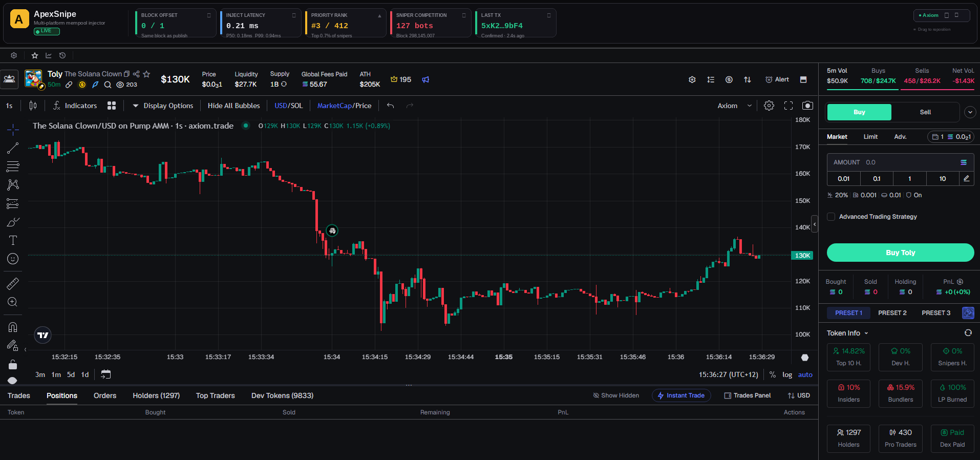The image size is (980, 460).
Task: Change the candlestick chart type
Action: click(x=33, y=106)
